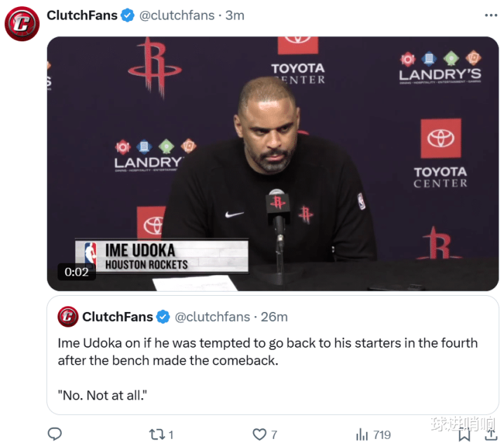The width and height of the screenshot is (504, 443).
Task: Click the quoted tweet's ClutchFans name
Action: tap(117, 317)
